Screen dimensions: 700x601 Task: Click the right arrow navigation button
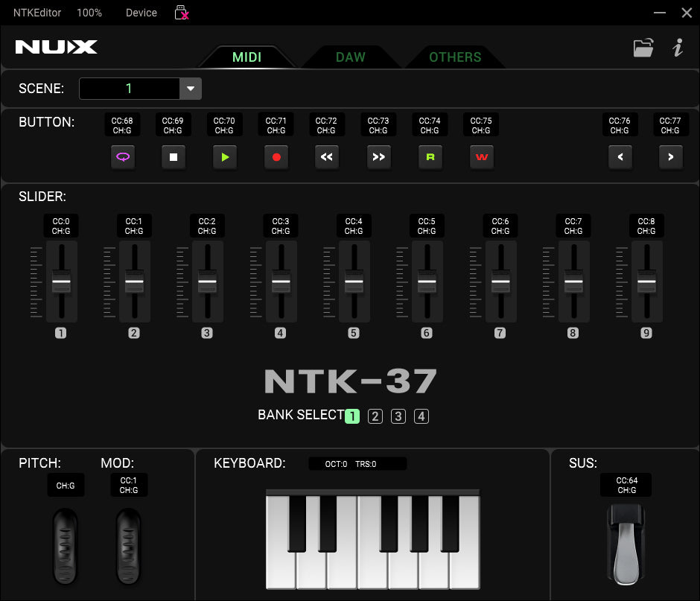coord(670,156)
